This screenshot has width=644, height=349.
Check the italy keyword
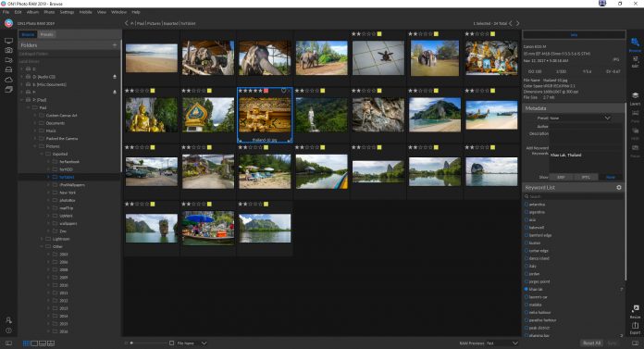[526, 266]
